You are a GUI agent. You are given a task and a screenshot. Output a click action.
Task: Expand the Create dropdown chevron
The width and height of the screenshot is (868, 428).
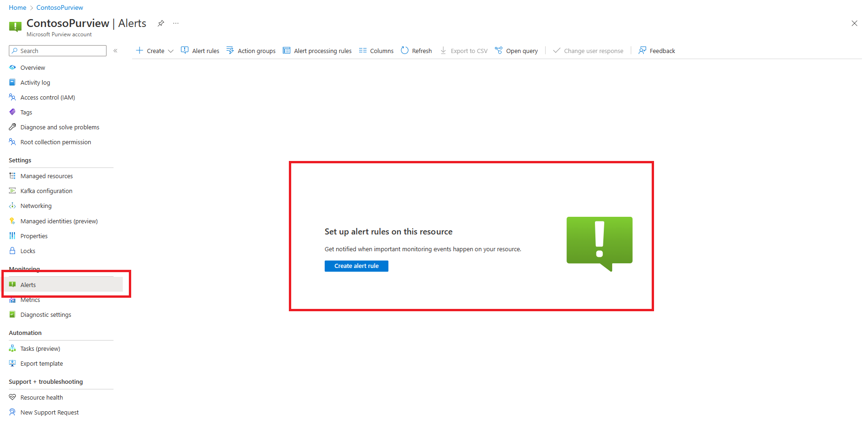point(171,51)
